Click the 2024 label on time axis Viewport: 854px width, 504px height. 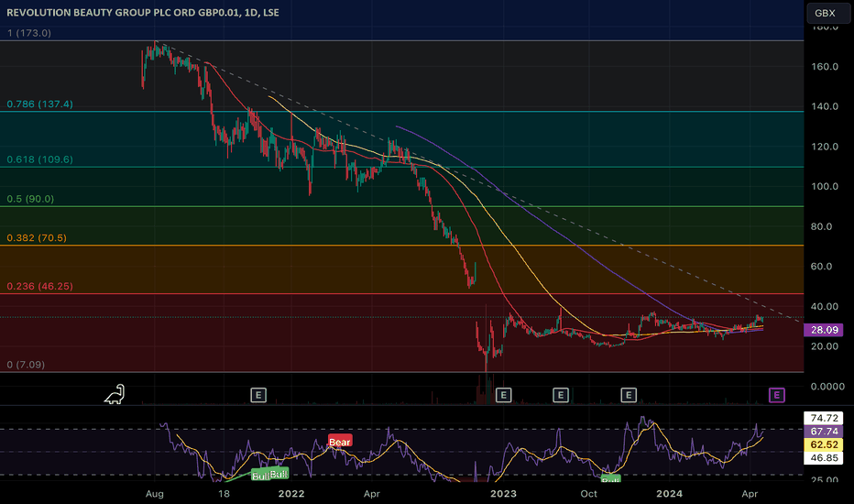[x=670, y=494]
